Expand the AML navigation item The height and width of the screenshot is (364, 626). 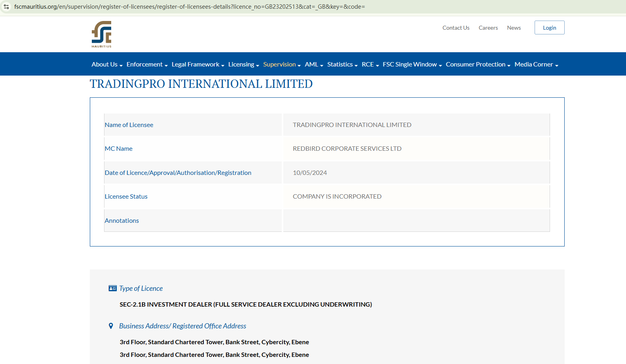[x=314, y=64]
